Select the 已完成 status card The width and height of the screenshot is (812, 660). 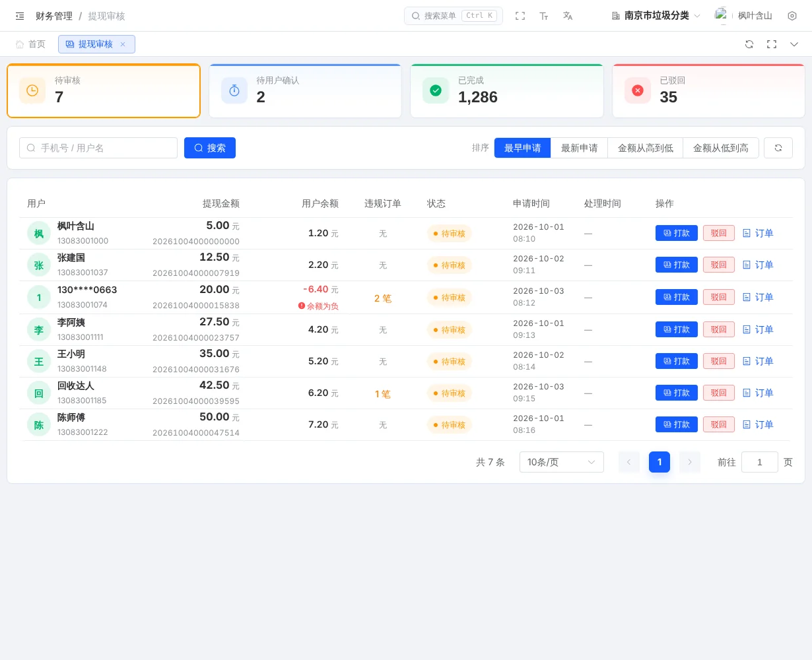pyautogui.click(x=507, y=91)
